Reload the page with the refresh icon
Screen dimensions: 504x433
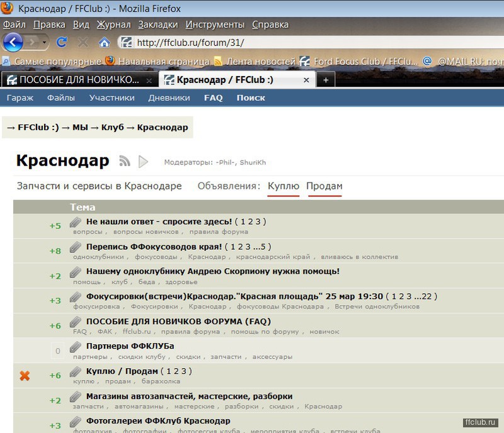pos(62,42)
